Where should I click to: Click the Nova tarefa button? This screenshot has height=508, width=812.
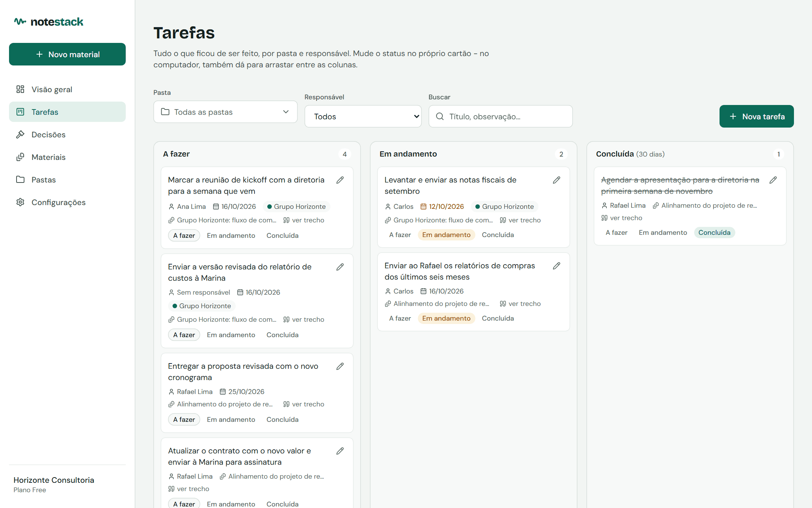coord(756,116)
